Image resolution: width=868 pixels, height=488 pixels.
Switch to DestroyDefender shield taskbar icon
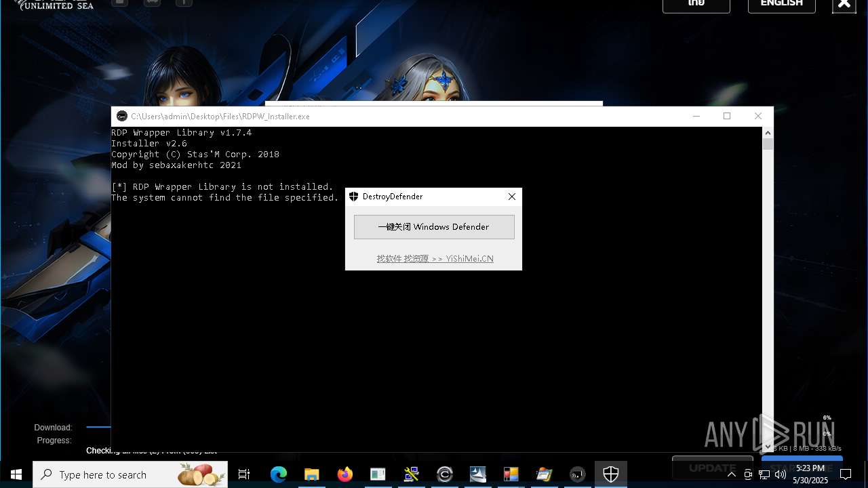[x=611, y=474]
